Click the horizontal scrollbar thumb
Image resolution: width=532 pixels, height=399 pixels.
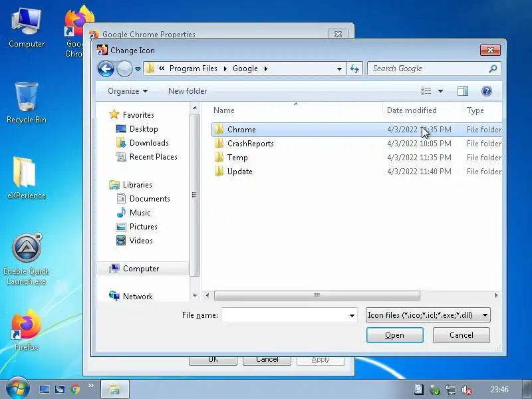317,295
